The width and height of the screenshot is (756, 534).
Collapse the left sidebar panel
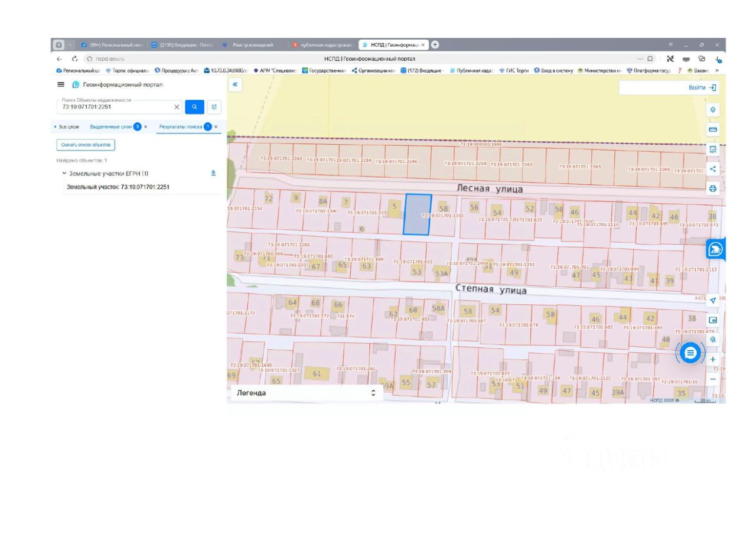(x=235, y=84)
